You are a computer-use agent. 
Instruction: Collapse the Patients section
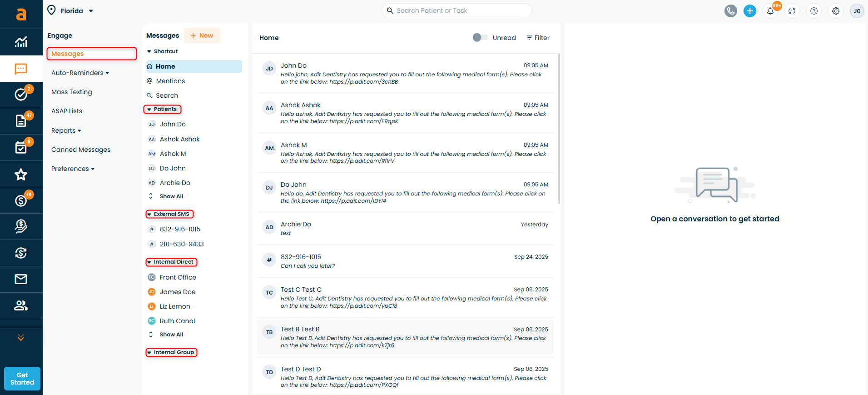[162, 109]
